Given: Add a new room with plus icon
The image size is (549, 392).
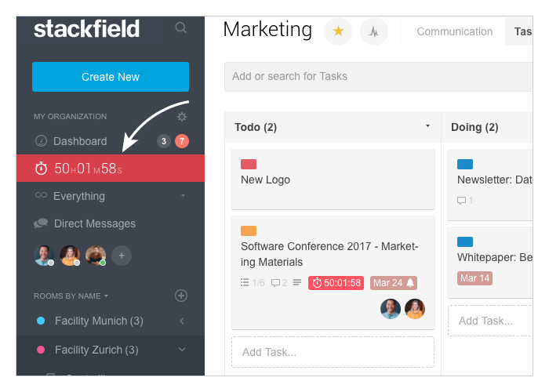Looking at the screenshot, I should coord(181,296).
